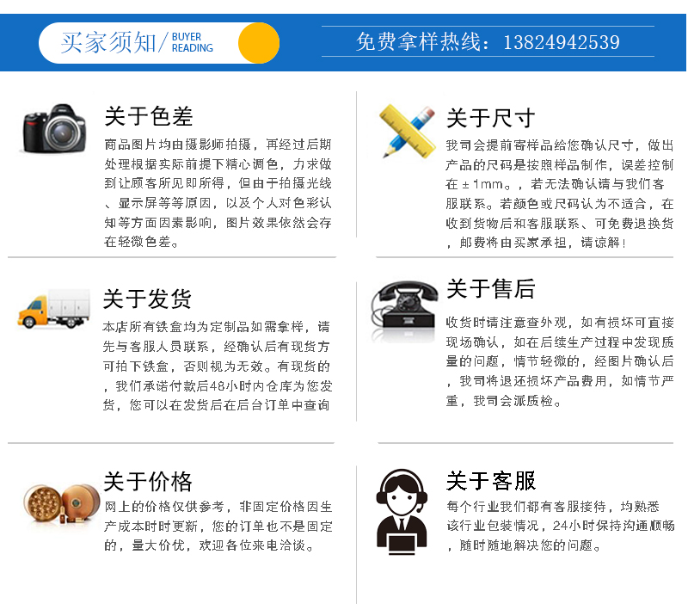
Task: Select the 关于尺寸 heading
Action: point(490,118)
